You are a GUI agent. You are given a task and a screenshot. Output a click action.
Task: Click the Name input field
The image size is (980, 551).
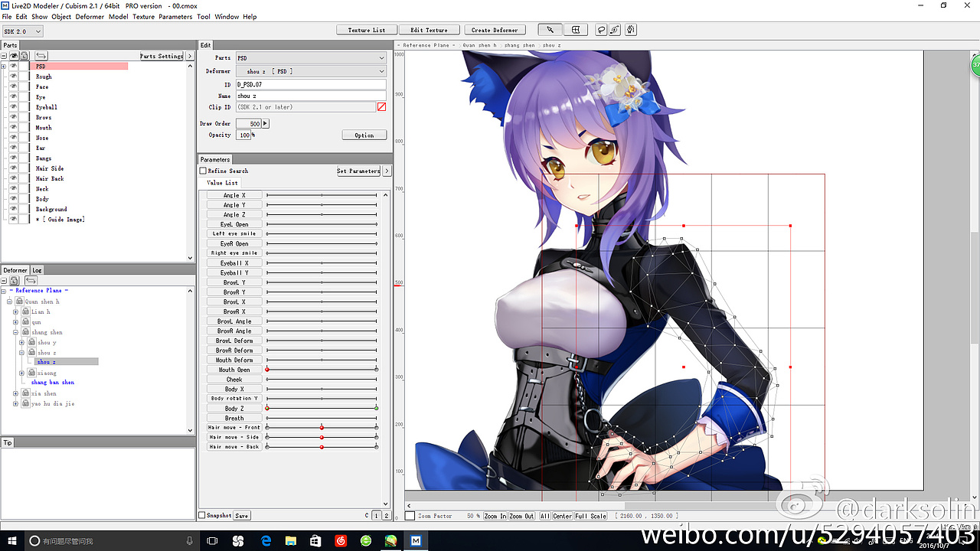[310, 96]
